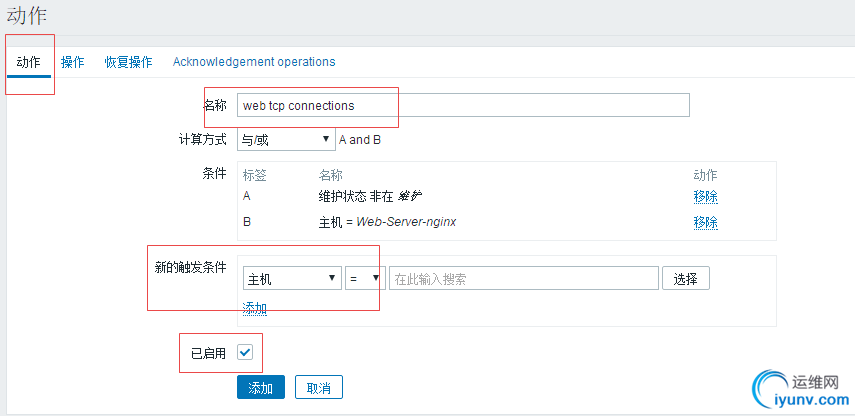
Task: Open the 恢复操作 tab
Action: tap(128, 62)
